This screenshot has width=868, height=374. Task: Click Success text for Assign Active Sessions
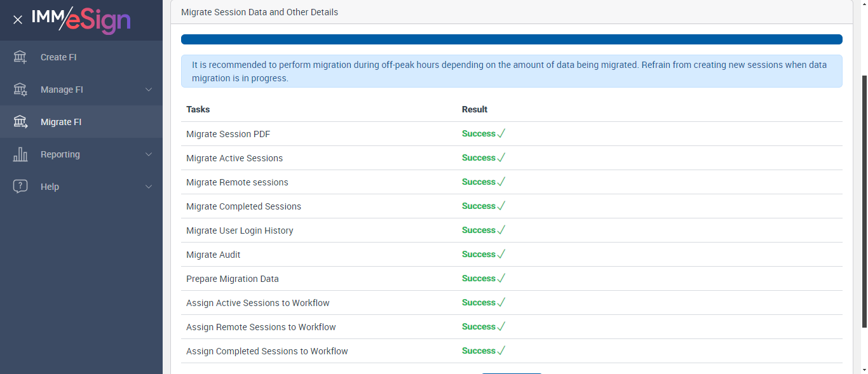pyautogui.click(x=478, y=302)
